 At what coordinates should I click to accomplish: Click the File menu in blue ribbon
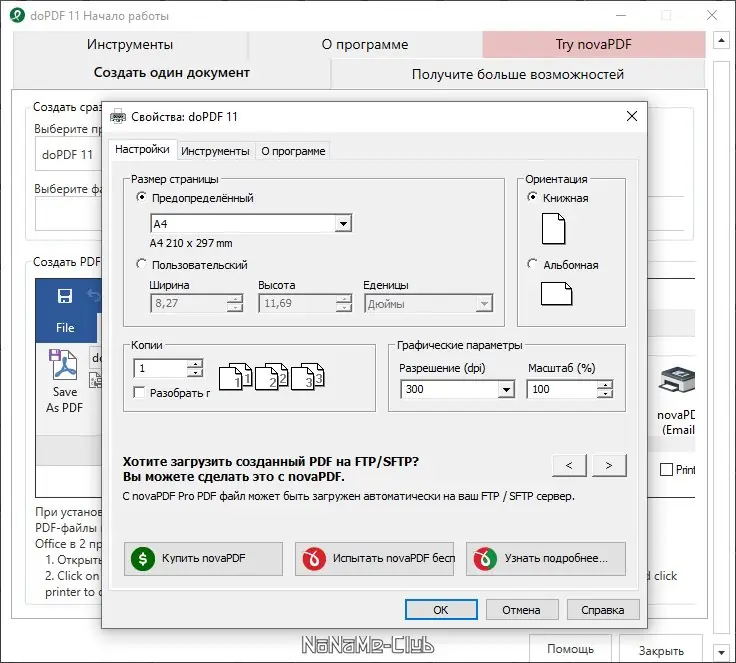(x=65, y=327)
